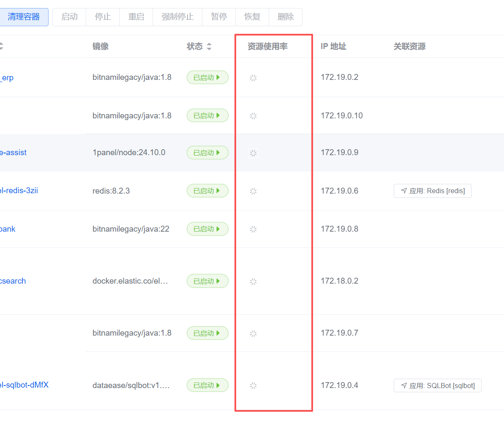This screenshot has height=432, width=504.
Task: Click the 启动 toolbar button
Action: 69,17
